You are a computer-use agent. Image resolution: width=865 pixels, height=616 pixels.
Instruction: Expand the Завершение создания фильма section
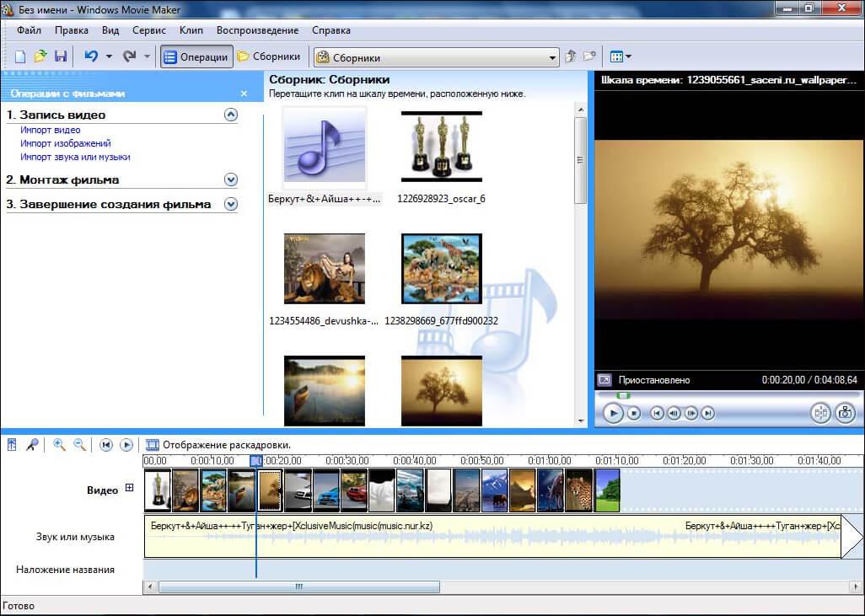[231, 204]
